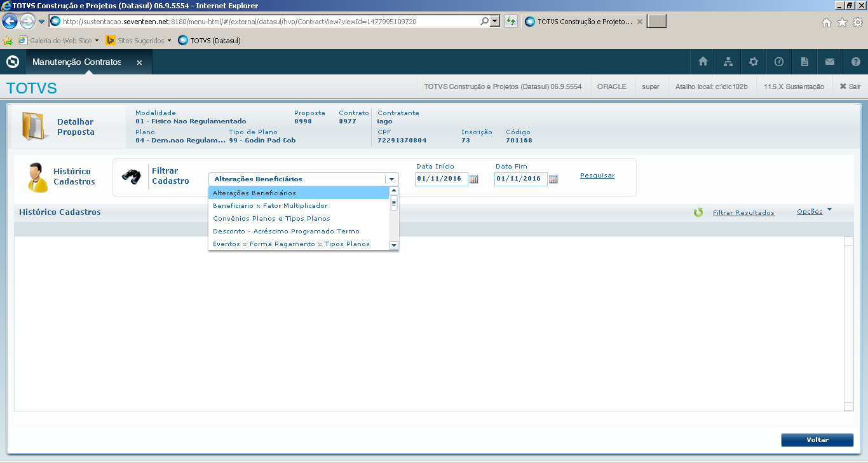Click the dropdown list scrollbar thumb
This screenshot has width=868, height=463.
tap(394, 203)
